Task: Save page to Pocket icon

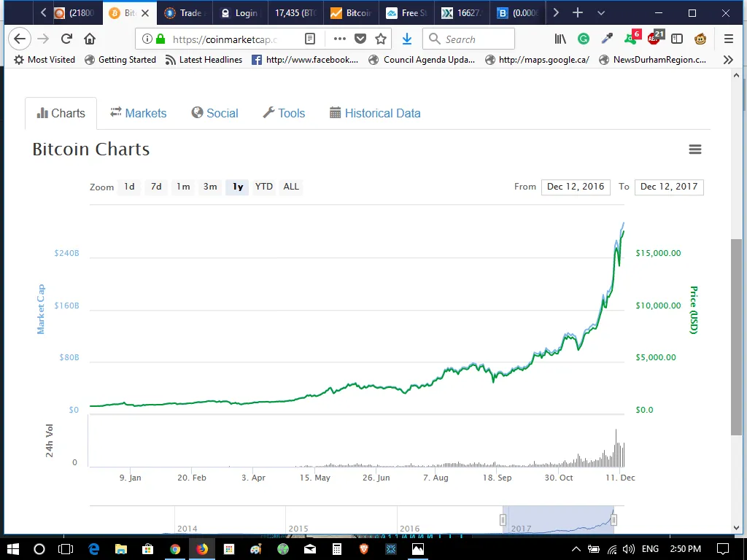Action: tap(360, 39)
